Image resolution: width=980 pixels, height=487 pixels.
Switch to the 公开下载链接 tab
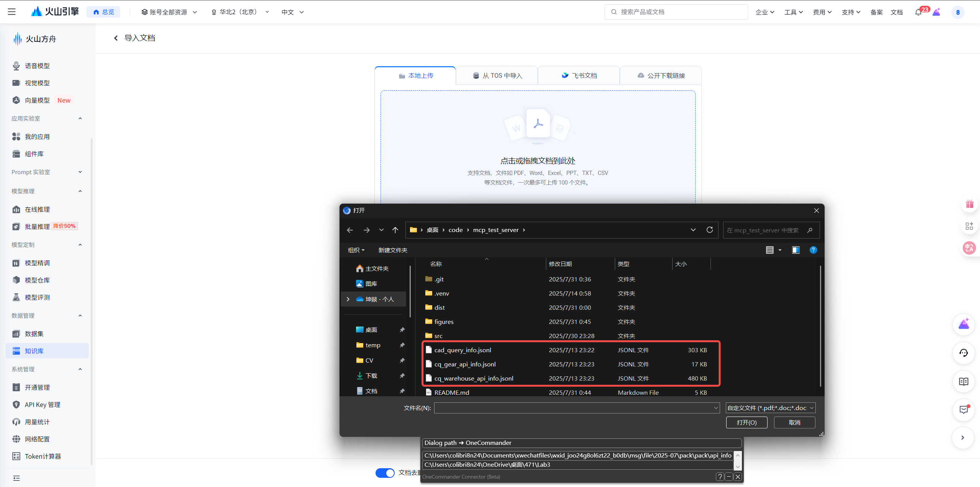(660, 75)
